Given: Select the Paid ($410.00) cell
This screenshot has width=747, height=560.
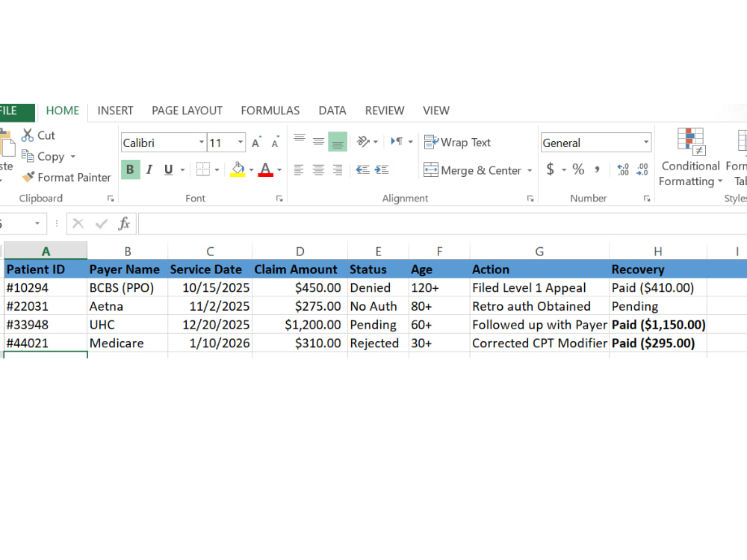Looking at the screenshot, I should pos(658,287).
